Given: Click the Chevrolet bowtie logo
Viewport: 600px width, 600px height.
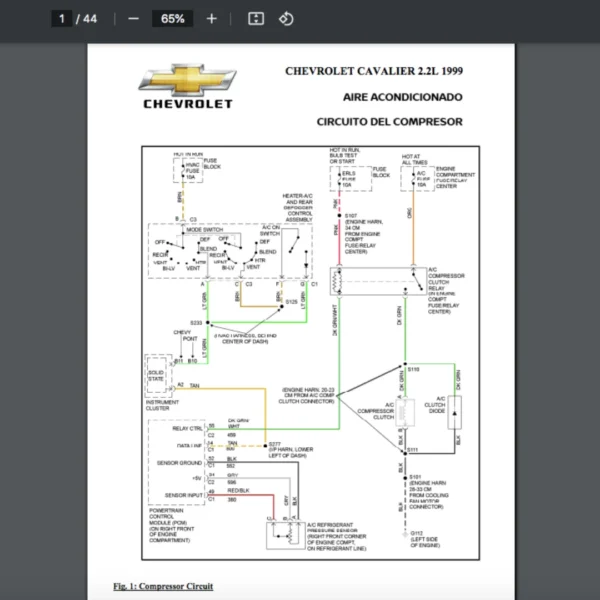Looking at the screenshot, I should point(187,80).
